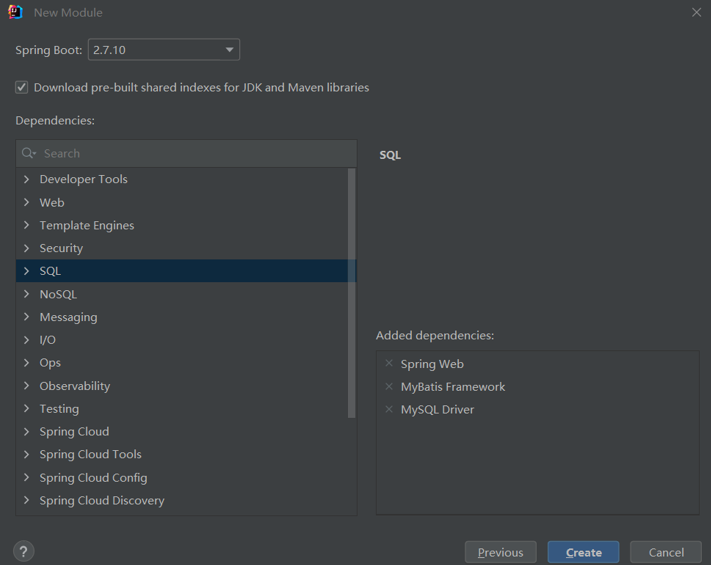Remove MySQL Driver using its X icon
This screenshot has width=711, height=565.
pyautogui.click(x=389, y=410)
